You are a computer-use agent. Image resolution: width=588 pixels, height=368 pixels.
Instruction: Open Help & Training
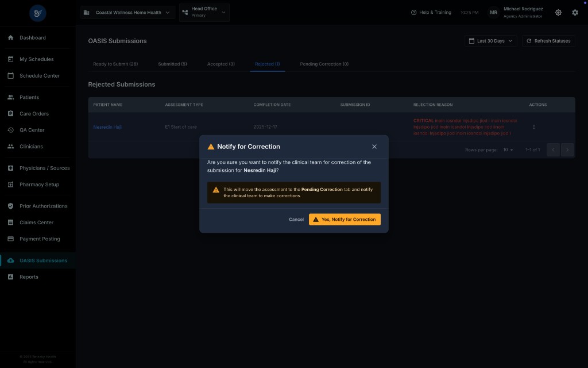431,13
